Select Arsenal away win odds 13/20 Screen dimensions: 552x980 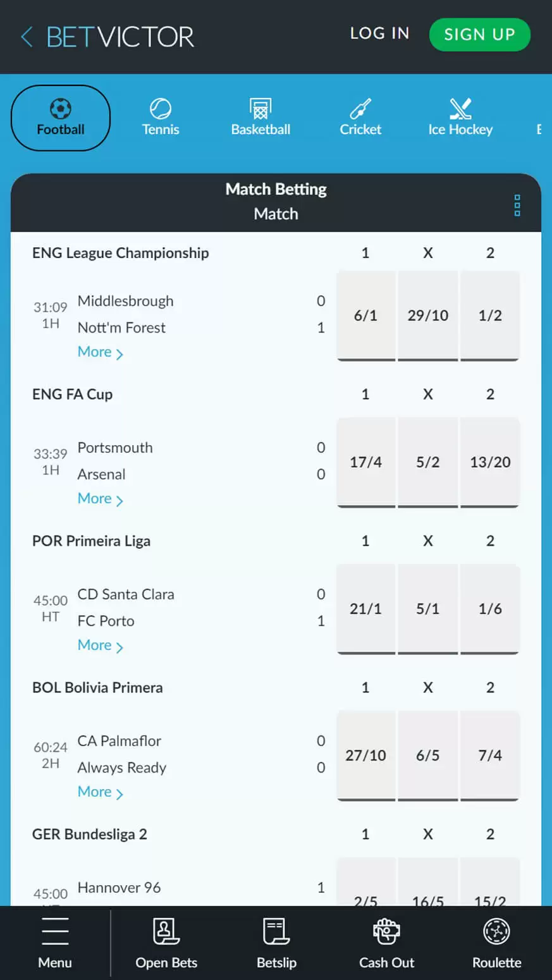click(x=490, y=462)
